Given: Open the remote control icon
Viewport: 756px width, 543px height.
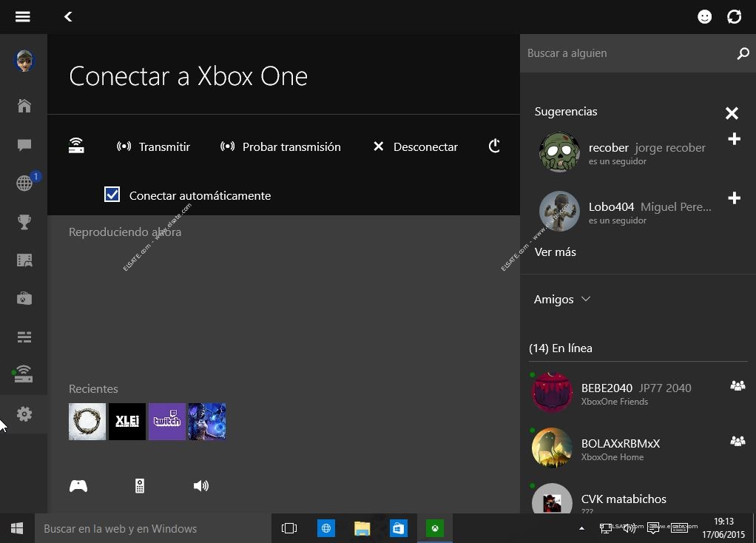Looking at the screenshot, I should click(x=140, y=486).
